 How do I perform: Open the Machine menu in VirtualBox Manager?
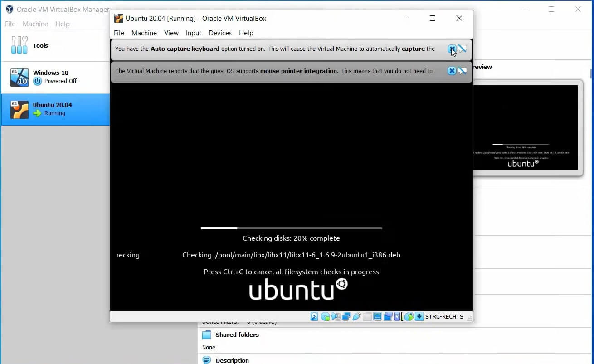(x=35, y=24)
